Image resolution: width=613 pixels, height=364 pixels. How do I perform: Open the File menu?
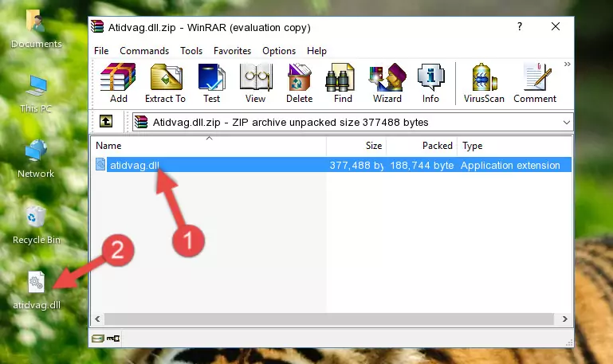[101, 51]
